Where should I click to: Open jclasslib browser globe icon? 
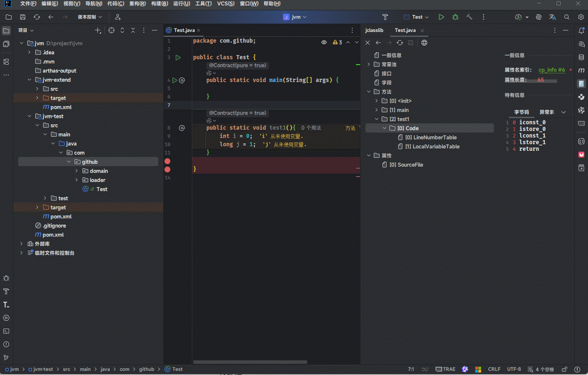(x=424, y=43)
